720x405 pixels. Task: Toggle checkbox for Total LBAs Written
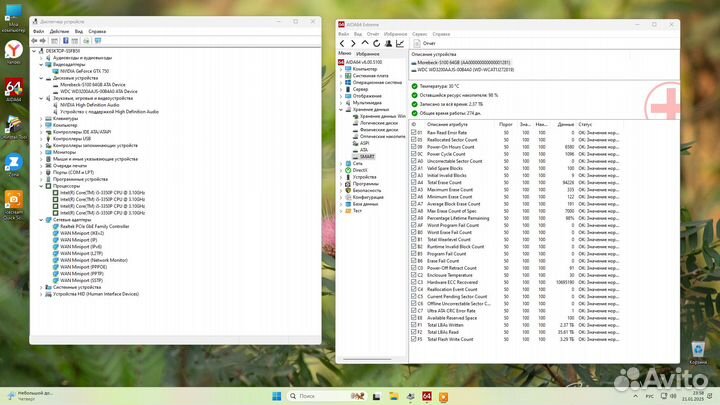[x=413, y=325]
